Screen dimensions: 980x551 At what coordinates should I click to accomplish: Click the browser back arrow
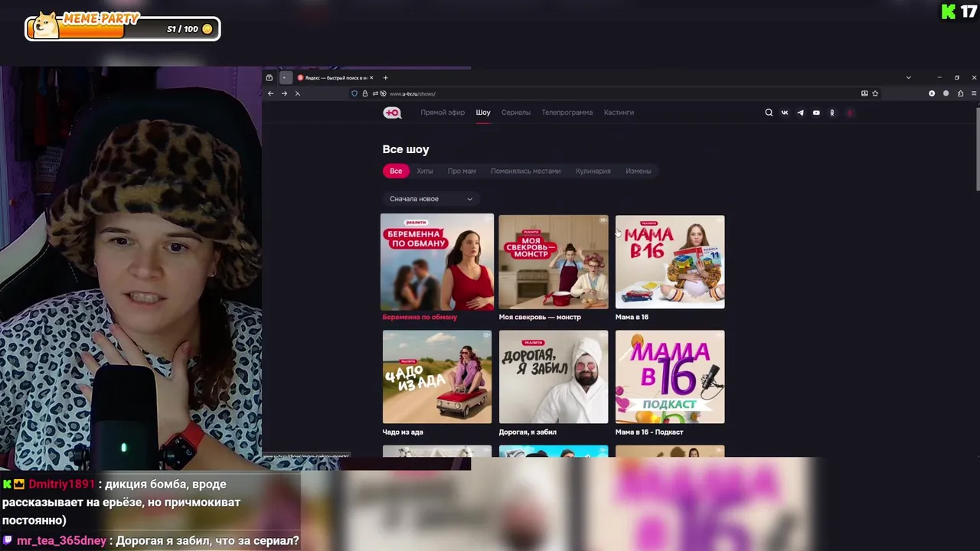[x=270, y=93]
